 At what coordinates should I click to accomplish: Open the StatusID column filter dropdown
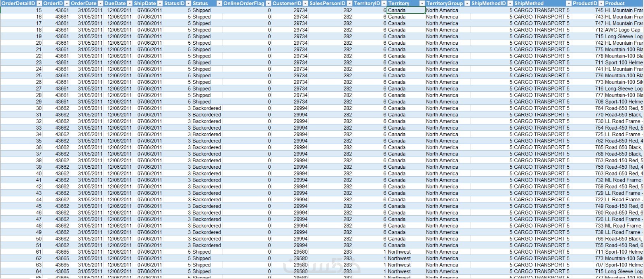tap(188, 3)
